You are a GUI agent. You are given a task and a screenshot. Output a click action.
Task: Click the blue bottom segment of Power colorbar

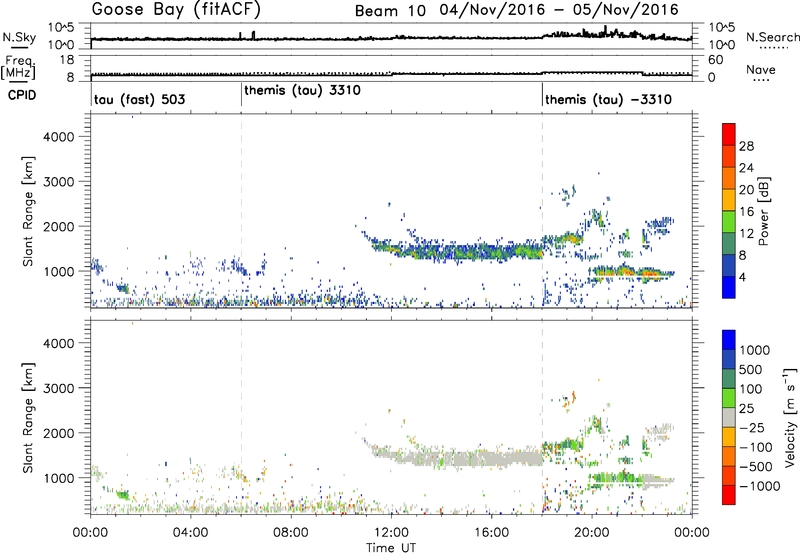[729, 287]
